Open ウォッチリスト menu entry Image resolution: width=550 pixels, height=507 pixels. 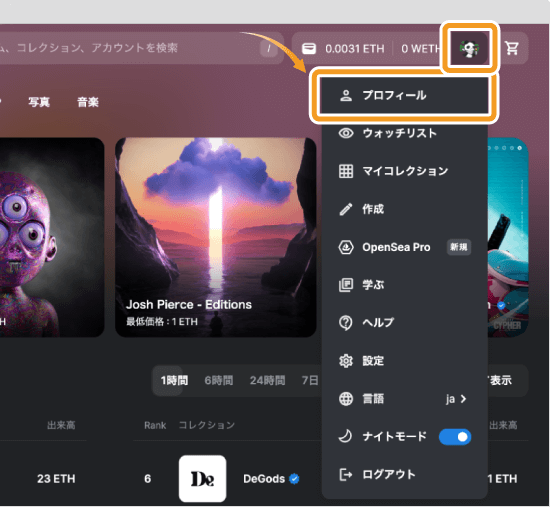[404, 133]
